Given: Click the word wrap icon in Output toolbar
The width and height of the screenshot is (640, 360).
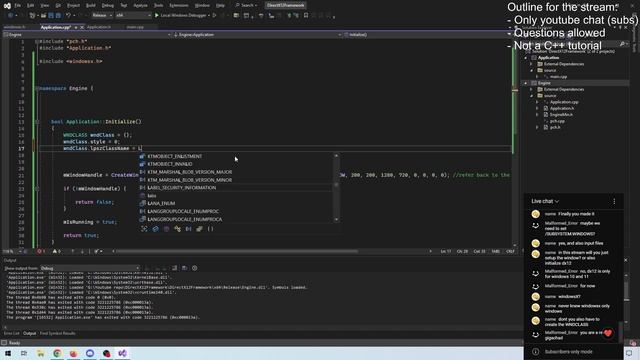Looking at the screenshot, I should pyautogui.click(x=184, y=268).
